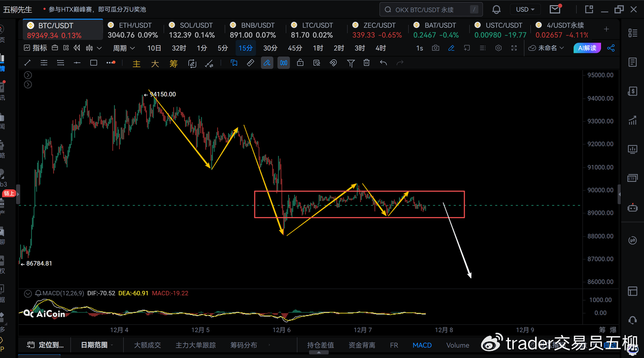
Task: Open the USD currency dropdown
Action: tap(525, 9)
